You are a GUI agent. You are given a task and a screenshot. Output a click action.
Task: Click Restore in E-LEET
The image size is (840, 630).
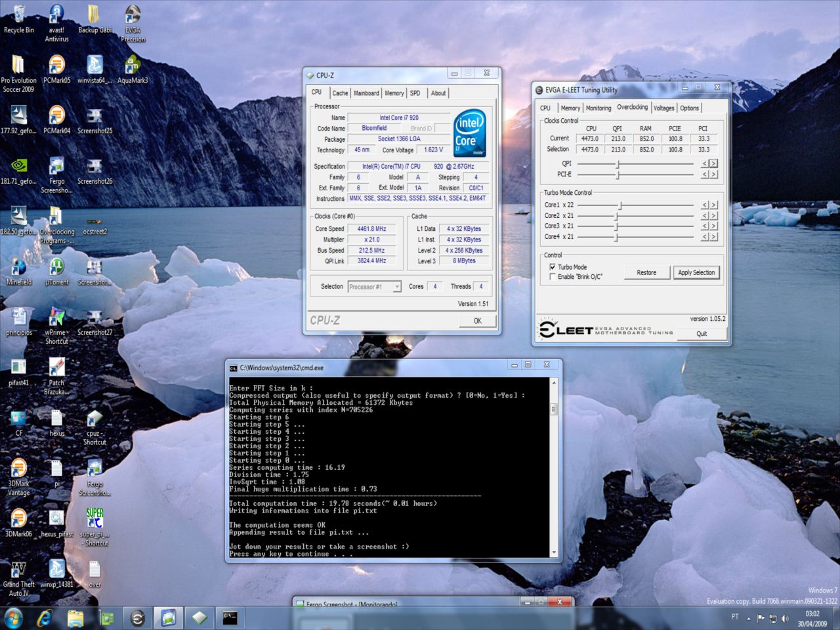point(646,272)
